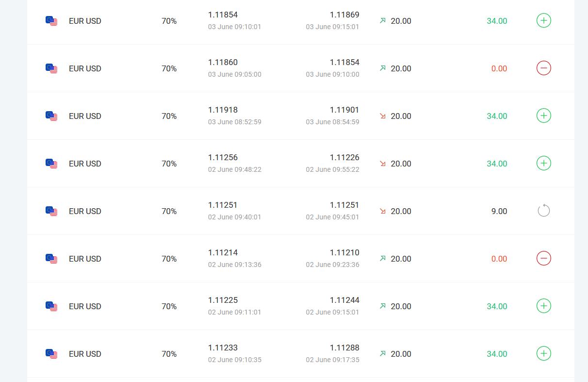Select EUR USD label of 1.11860 trade
Image resolution: width=588 pixels, height=382 pixels.
point(85,68)
